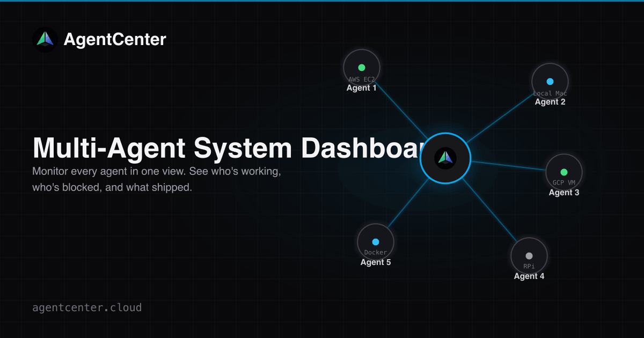The height and width of the screenshot is (338, 644).
Task: Open the agentcenter.cloud link
Action: click(87, 307)
